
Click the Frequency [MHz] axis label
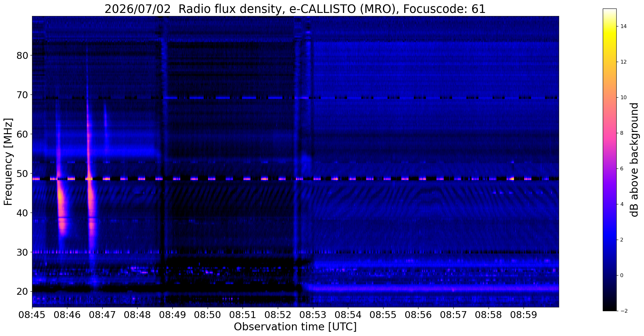8,162
